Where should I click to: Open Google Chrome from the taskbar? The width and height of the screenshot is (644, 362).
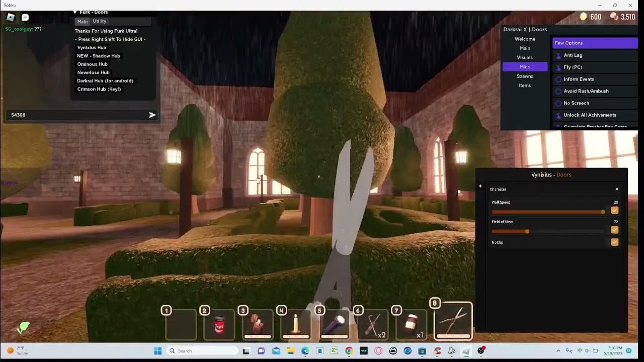coord(349,350)
